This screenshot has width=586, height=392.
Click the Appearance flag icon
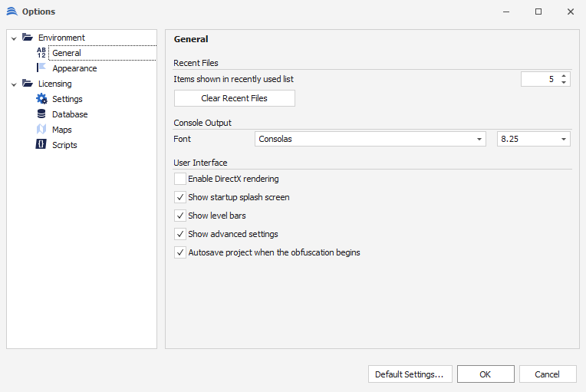tap(41, 68)
